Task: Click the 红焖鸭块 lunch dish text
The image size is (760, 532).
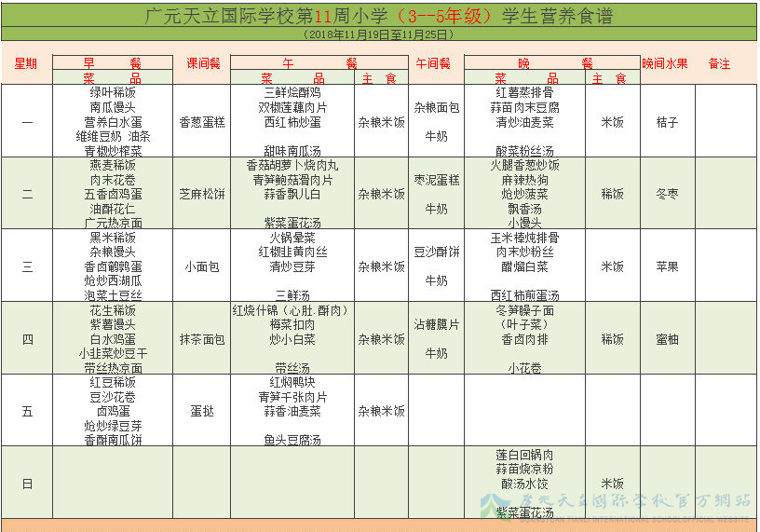Action: [x=292, y=382]
